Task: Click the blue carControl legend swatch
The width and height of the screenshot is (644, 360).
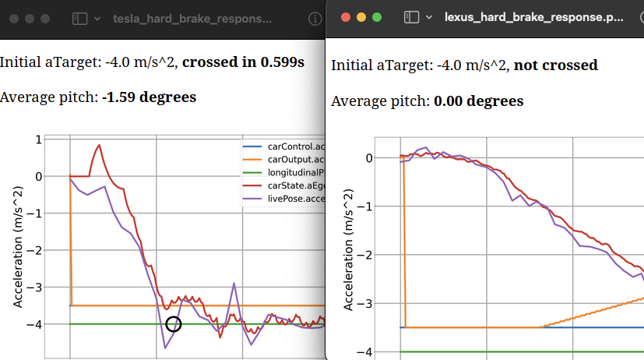Action: [252, 146]
